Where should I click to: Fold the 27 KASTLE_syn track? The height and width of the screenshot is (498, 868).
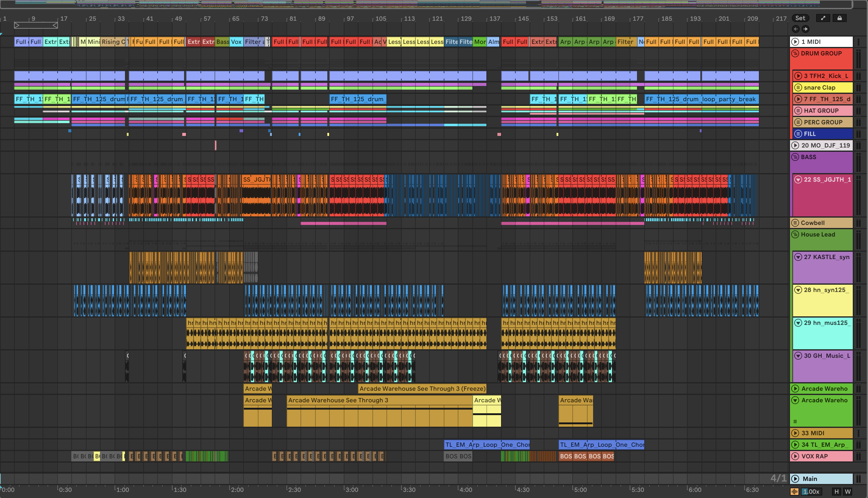coord(798,257)
